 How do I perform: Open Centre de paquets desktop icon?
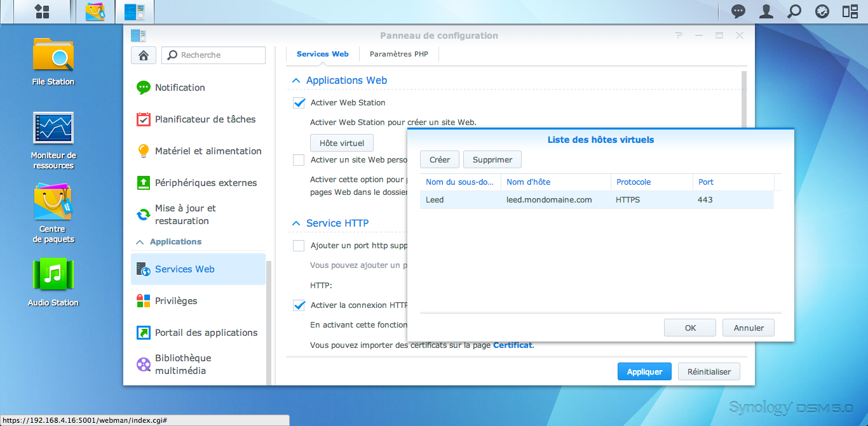click(x=53, y=203)
